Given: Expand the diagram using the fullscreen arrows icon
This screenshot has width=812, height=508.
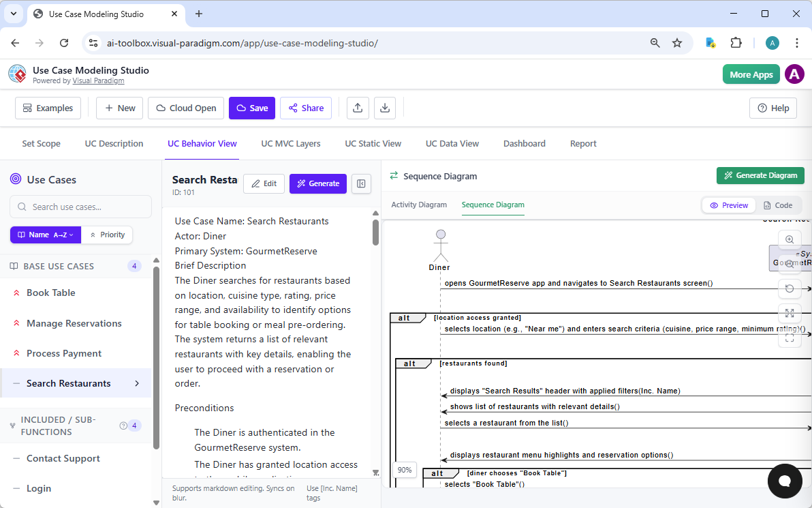Looking at the screenshot, I should point(790,314).
